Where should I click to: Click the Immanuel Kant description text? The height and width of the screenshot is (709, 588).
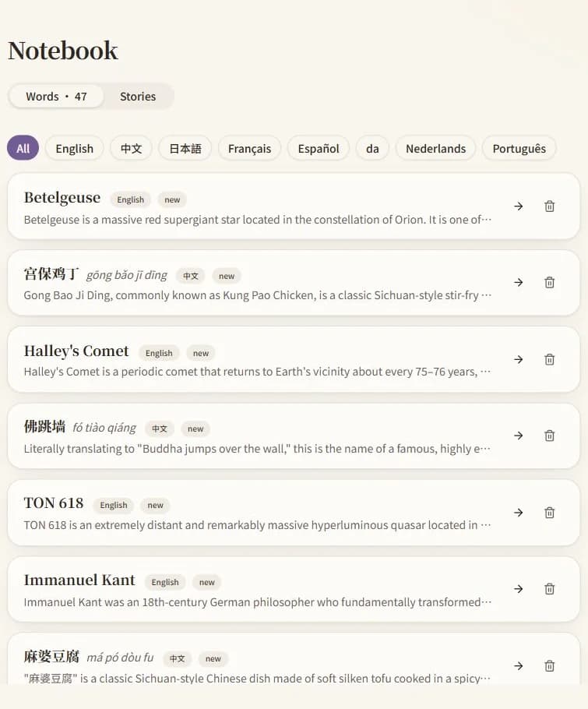[258, 602]
